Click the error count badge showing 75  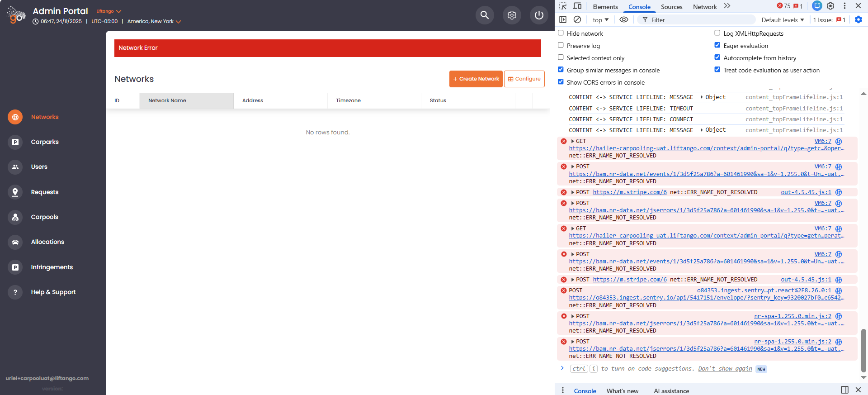pyautogui.click(x=784, y=6)
